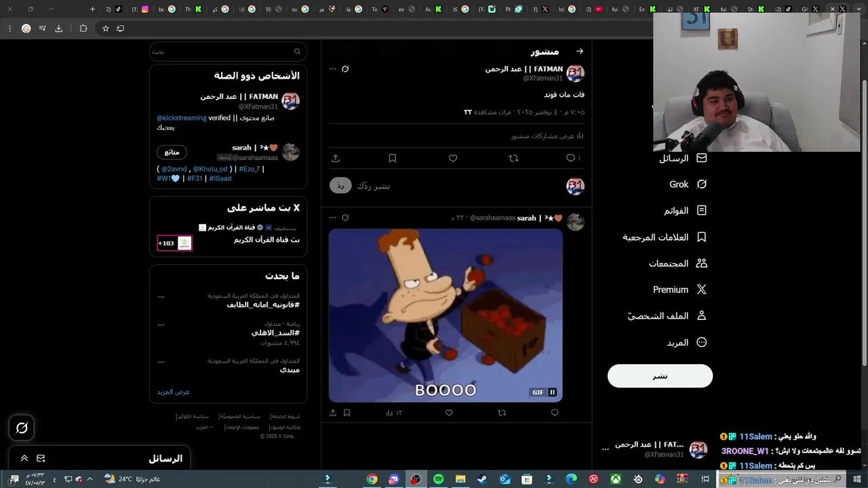The width and height of the screenshot is (868, 488).
Task: Open الملف الشخصي (Profile) in sidebar
Action: coord(667,316)
